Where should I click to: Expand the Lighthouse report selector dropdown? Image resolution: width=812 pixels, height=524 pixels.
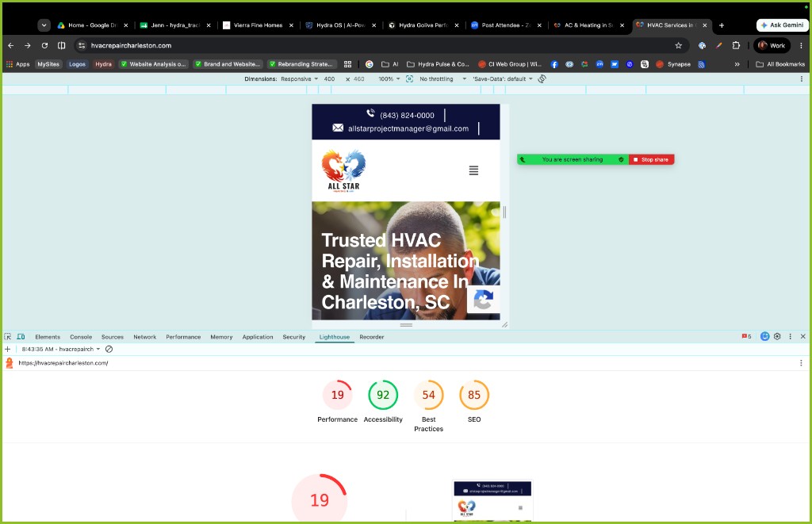click(x=61, y=349)
